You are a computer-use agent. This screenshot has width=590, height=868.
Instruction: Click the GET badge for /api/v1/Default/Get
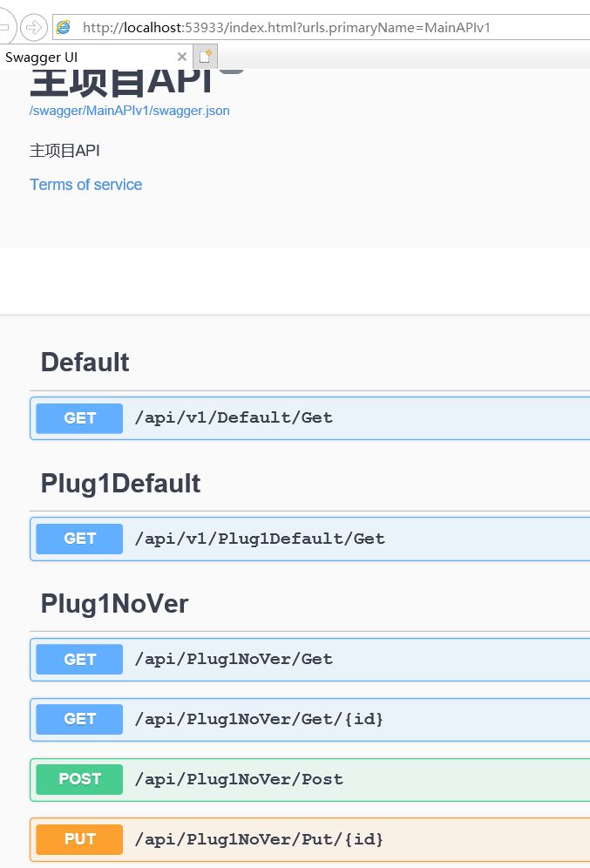(x=79, y=418)
